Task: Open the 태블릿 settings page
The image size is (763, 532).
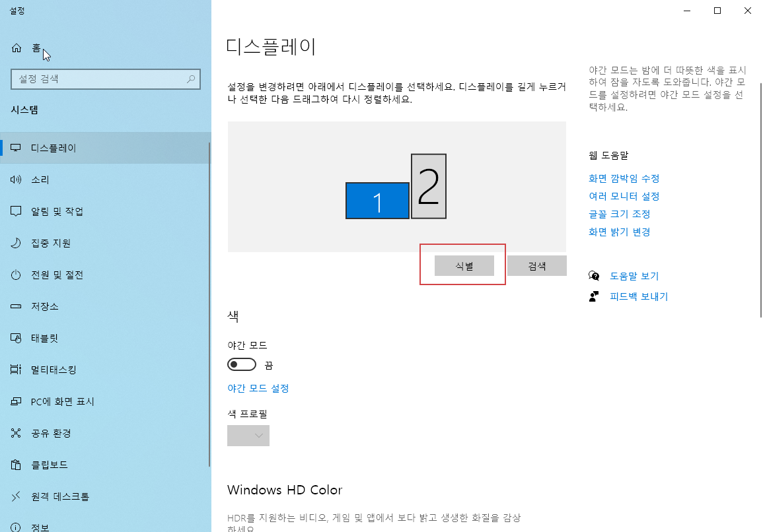Action: tap(104, 338)
